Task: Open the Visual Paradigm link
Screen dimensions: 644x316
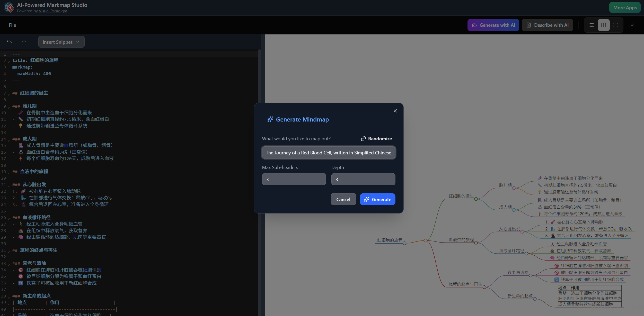Action: 53,11
